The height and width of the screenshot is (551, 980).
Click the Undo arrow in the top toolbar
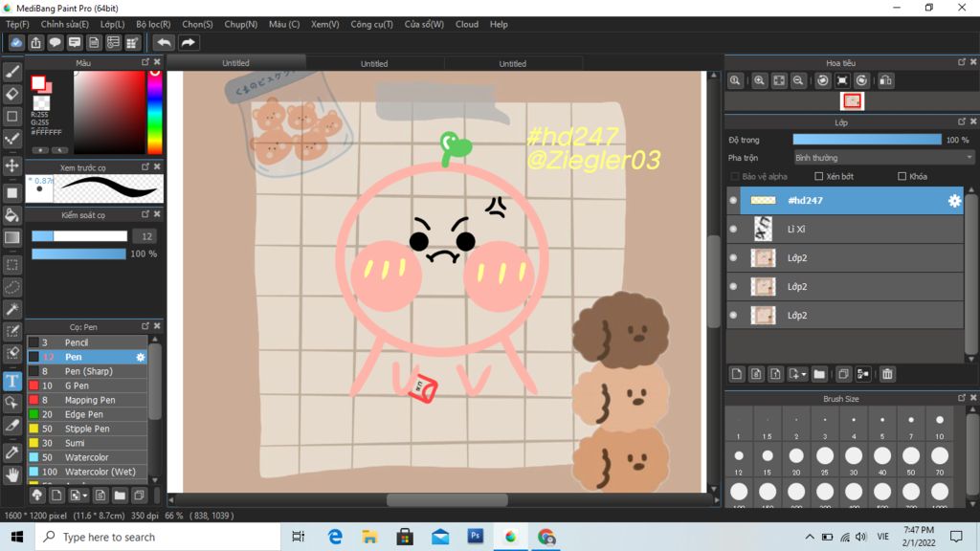click(164, 42)
